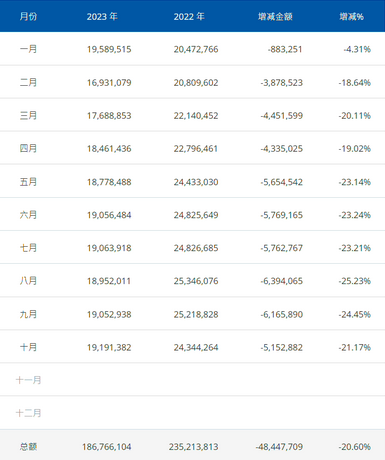Select 八月 2022 value 25,346,076

pyautogui.click(x=196, y=281)
